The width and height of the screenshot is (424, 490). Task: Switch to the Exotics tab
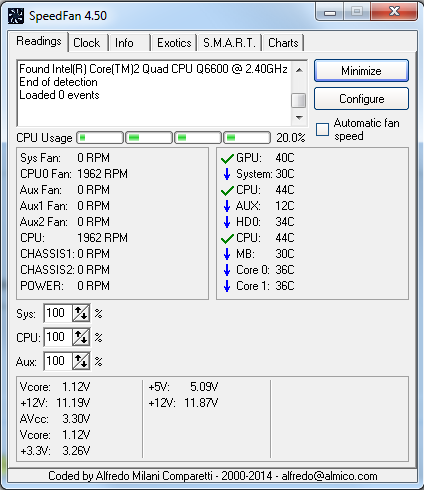[x=174, y=43]
